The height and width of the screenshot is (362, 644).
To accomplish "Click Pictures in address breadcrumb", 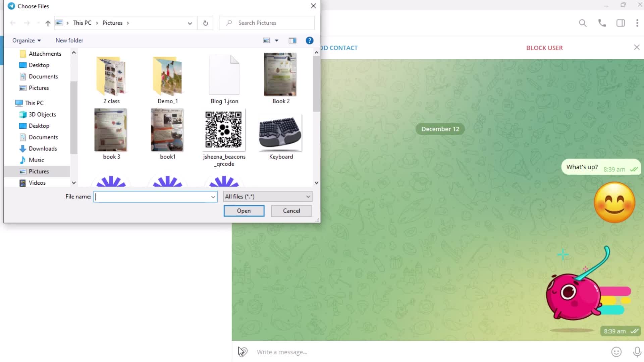I will pyautogui.click(x=112, y=23).
